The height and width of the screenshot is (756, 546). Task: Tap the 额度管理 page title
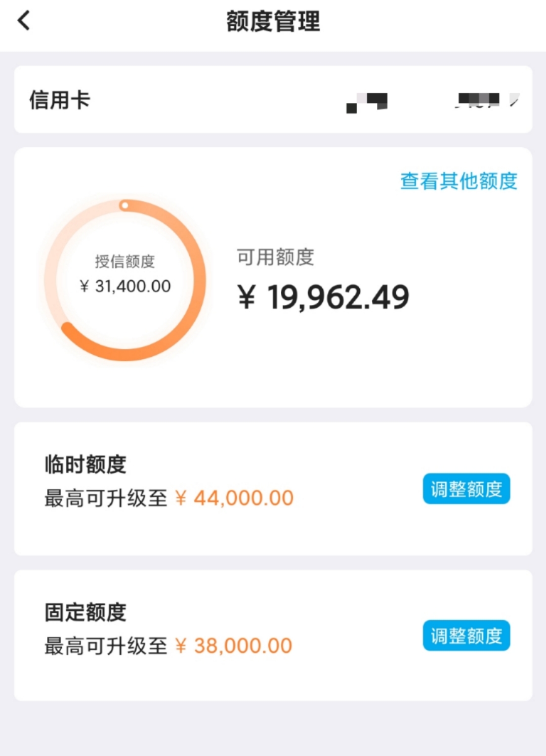pos(273,21)
